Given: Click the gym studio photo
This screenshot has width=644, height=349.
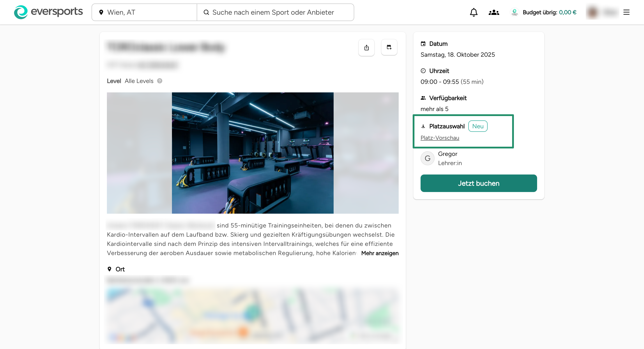Looking at the screenshot, I should point(253,153).
